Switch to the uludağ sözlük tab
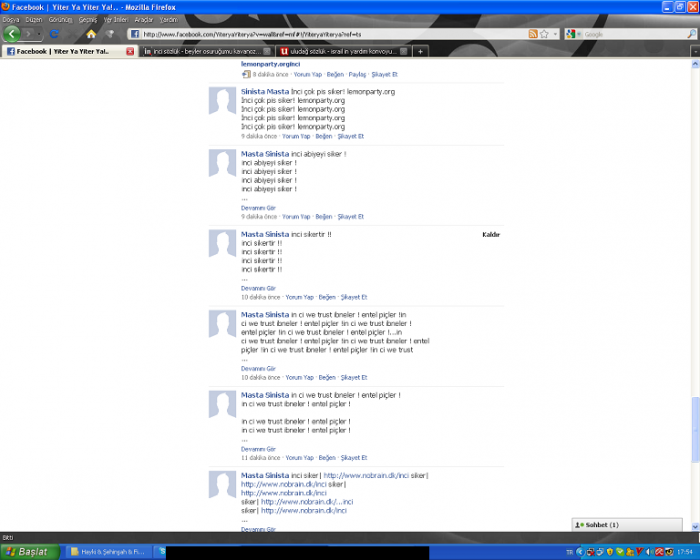Image resolution: width=700 pixels, height=560 pixels. click(340, 51)
